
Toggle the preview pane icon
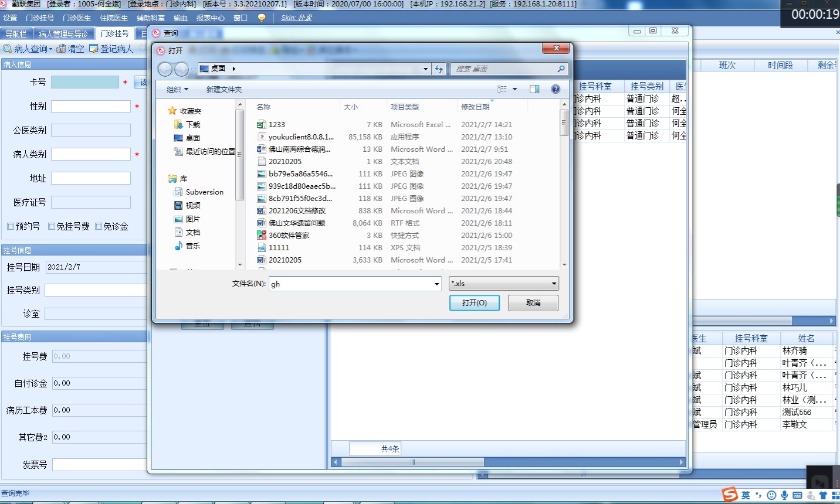point(534,89)
